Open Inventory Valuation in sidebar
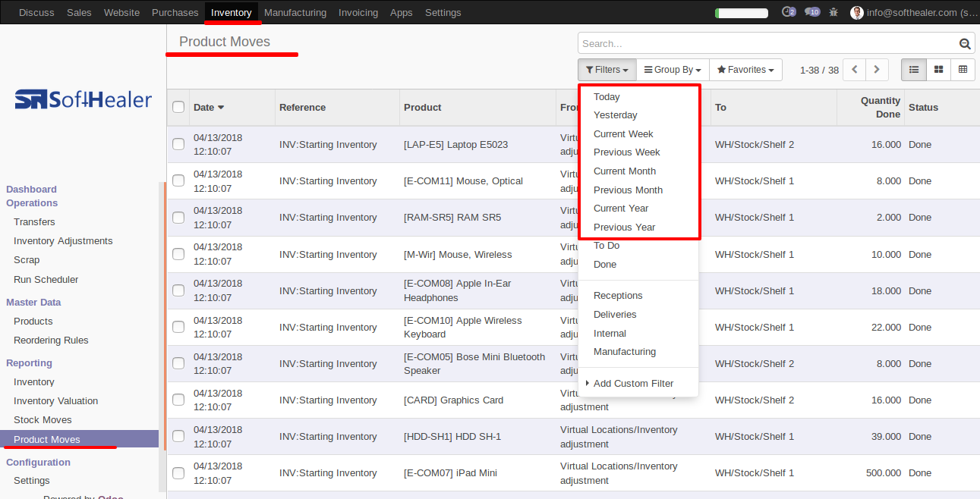The width and height of the screenshot is (980, 499). 55,401
